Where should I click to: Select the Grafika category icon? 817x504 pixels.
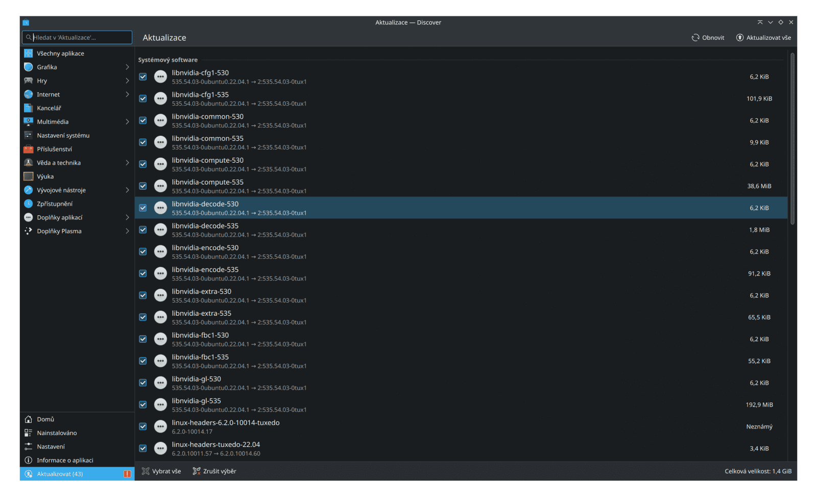coord(29,67)
